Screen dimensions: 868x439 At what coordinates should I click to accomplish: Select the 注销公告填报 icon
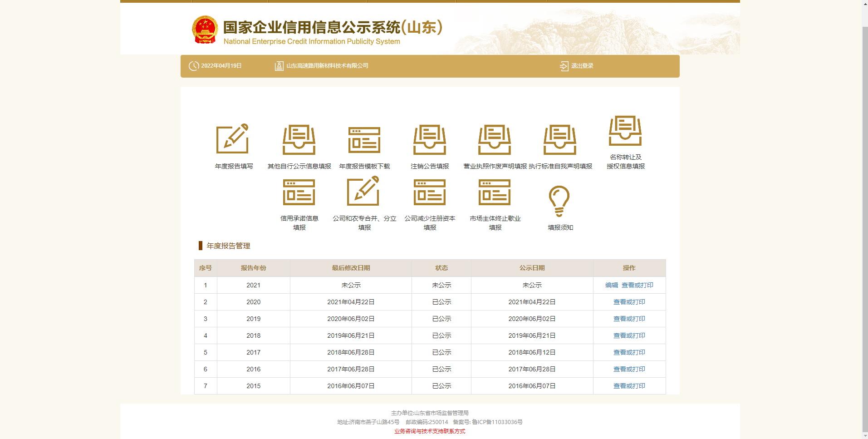coord(430,140)
